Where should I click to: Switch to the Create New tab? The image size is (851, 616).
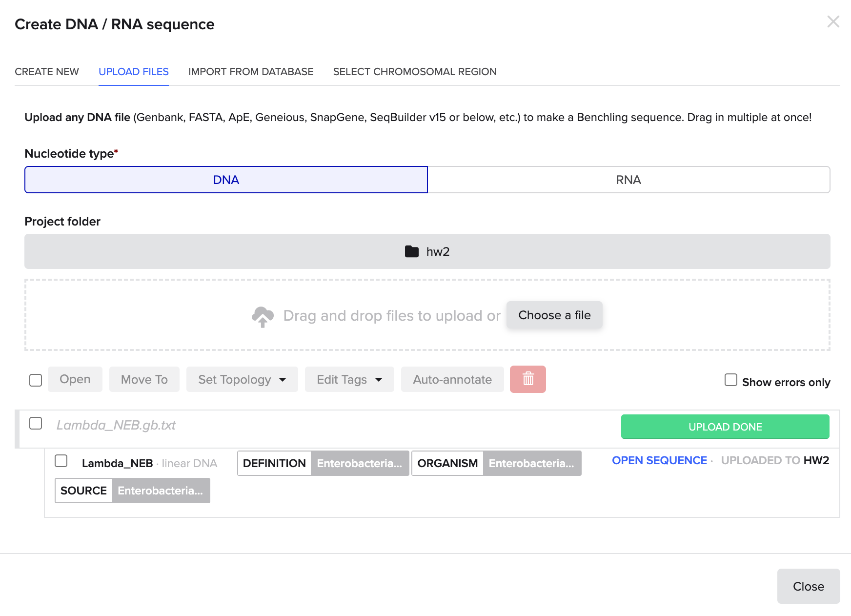click(x=47, y=72)
